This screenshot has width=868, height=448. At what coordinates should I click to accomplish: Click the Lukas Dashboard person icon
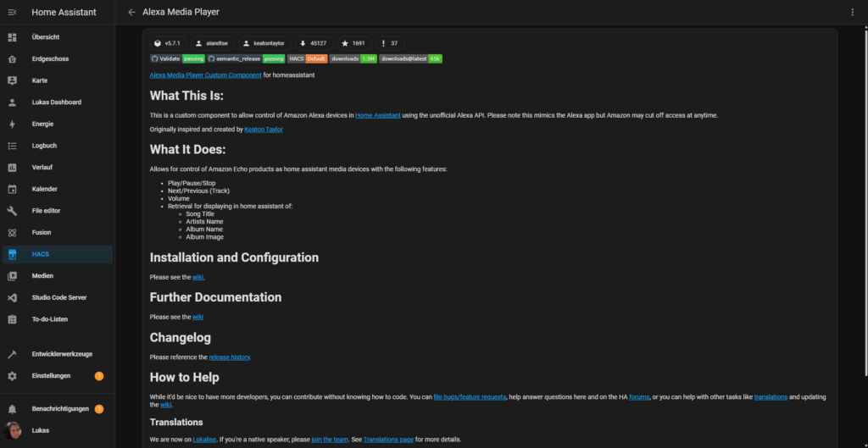coord(12,102)
